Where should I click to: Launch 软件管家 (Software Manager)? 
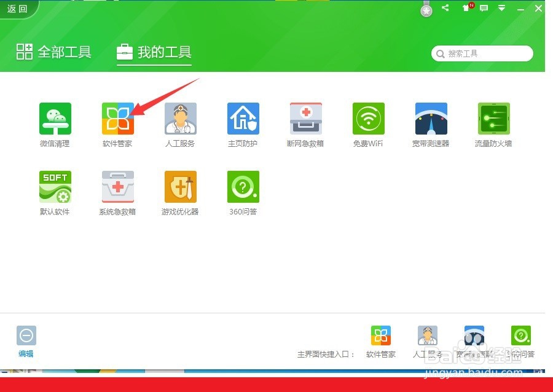pyautogui.click(x=117, y=118)
